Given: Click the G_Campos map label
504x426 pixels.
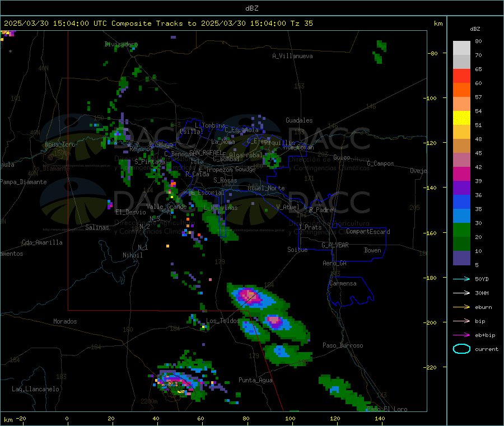Looking at the screenshot, I should click(x=380, y=163).
